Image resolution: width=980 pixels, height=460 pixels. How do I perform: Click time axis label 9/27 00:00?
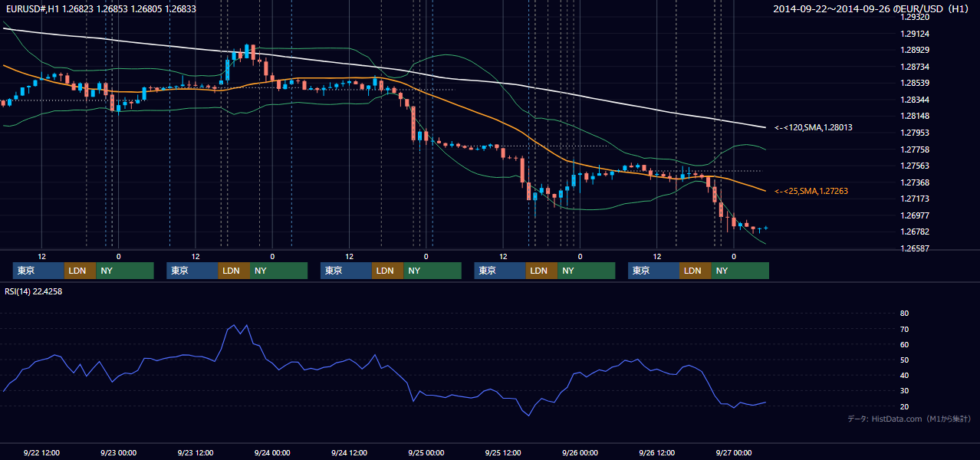pyautogui.click(x=733, y=453)
